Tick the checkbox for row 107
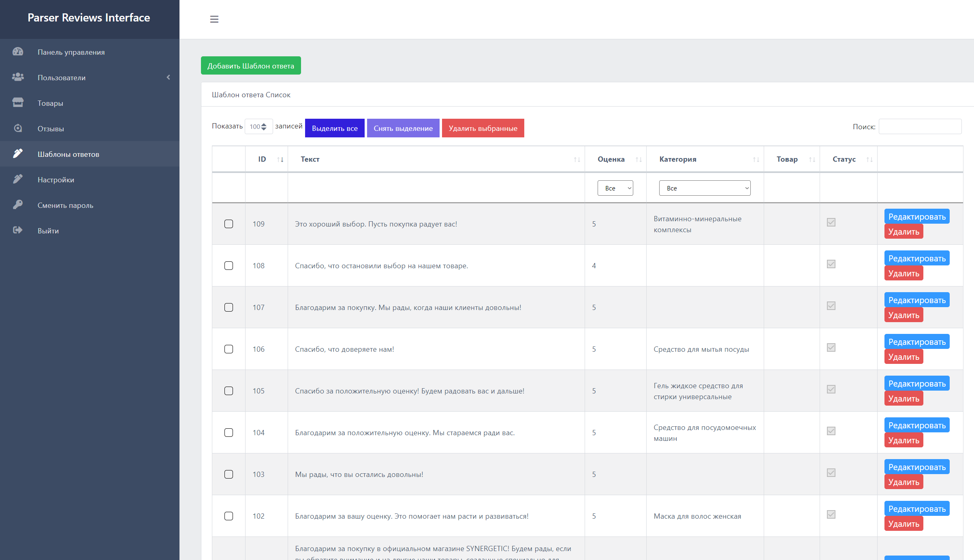974x560 pixels. 229,308
